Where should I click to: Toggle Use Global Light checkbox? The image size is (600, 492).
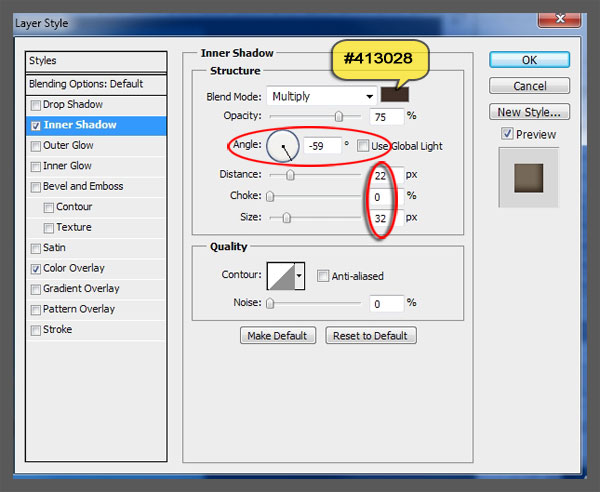tap(364, 146)
